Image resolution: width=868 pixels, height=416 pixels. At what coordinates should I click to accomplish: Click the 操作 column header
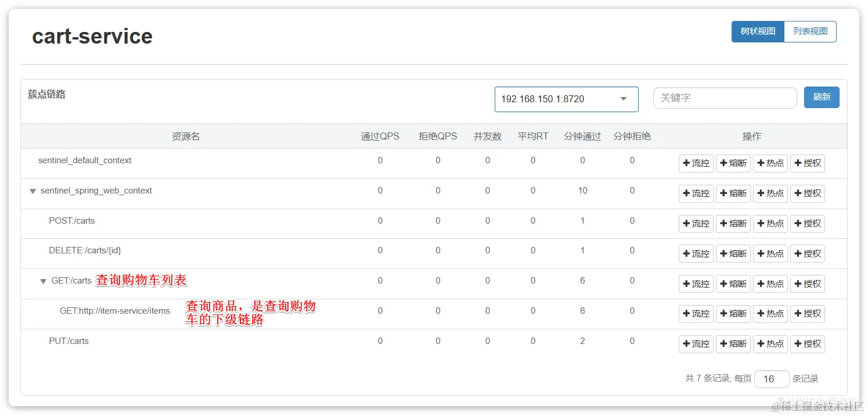(x=752, y=137)
